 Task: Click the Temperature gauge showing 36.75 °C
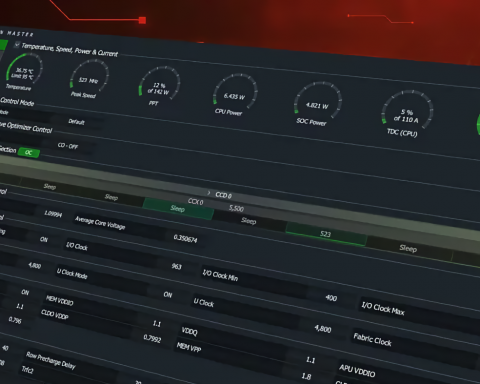24,71
